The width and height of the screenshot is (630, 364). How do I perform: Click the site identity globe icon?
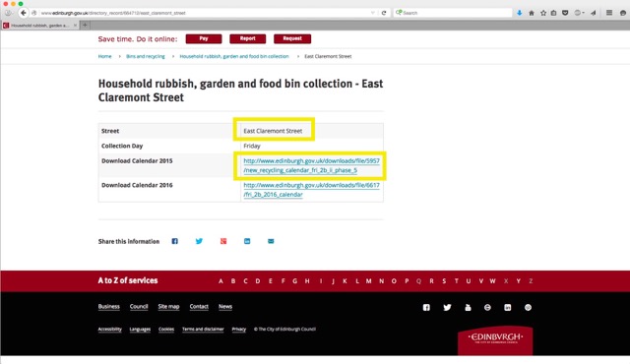34,13
